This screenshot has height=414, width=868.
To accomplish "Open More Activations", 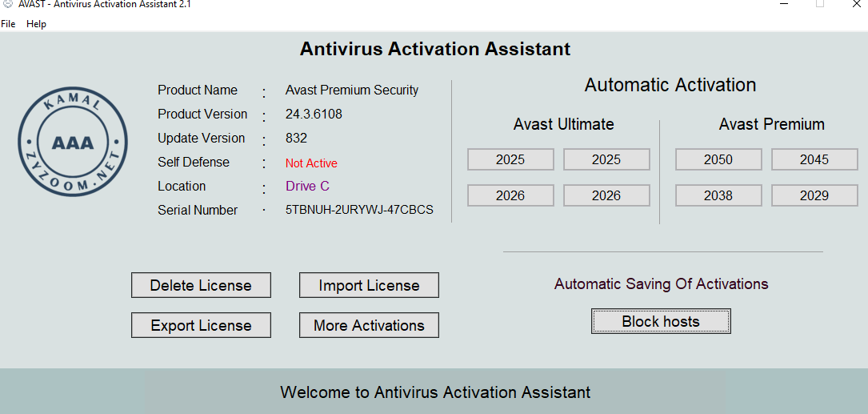I will [x=370, y=325].
